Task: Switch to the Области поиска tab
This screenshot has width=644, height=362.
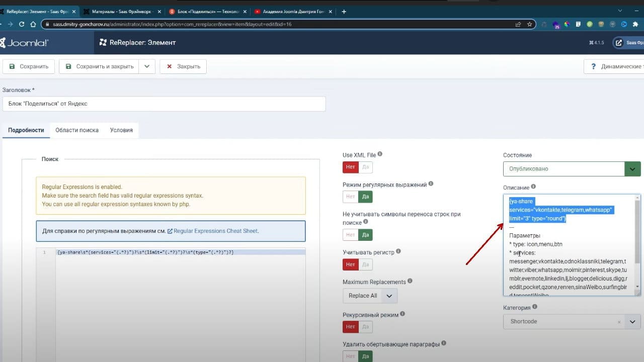Action: tap(77, 130)
